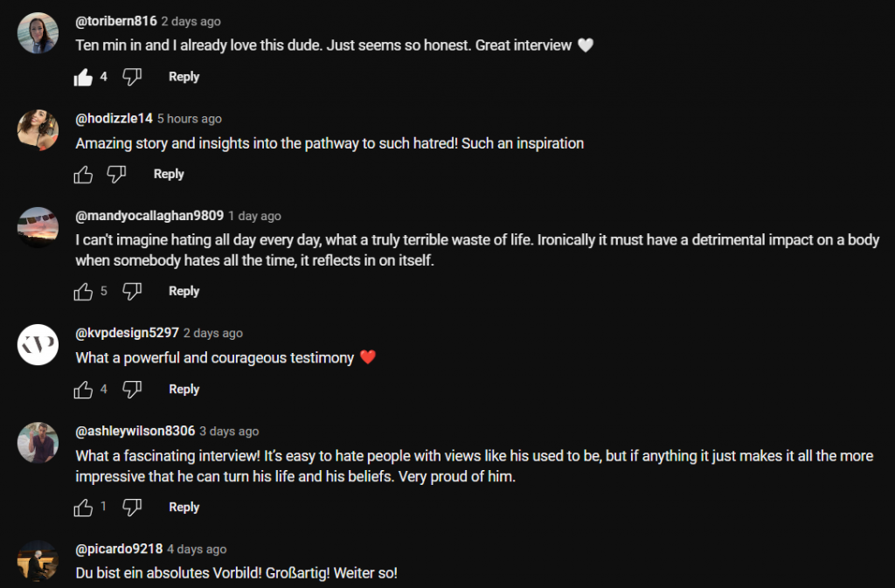Dislike @ashleywilson8306's comment

132,508
